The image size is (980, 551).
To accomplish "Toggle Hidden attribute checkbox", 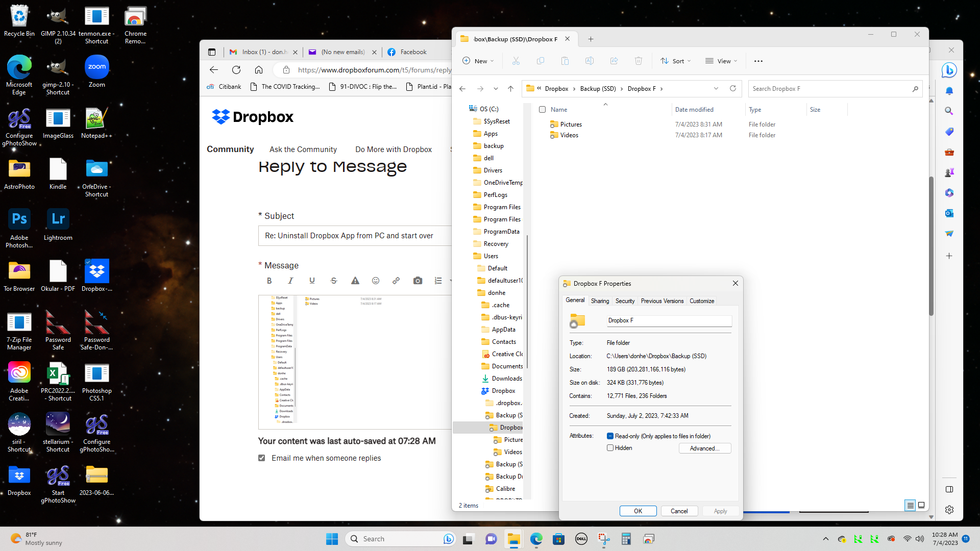I will click(x=610, y=448).
